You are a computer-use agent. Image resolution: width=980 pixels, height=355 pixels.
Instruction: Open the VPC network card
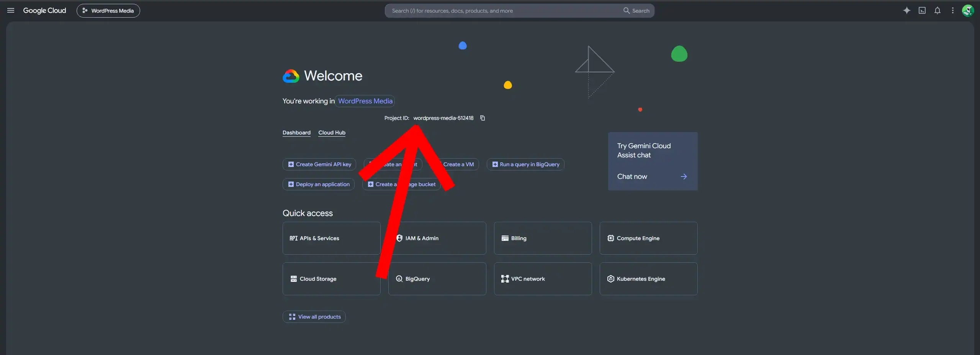(543, 279)
